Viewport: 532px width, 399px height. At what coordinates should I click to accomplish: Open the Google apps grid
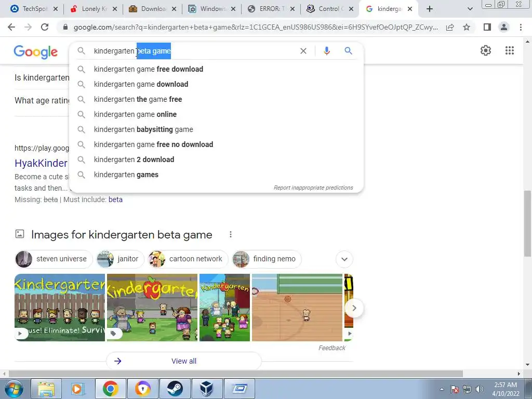[509, 50]
